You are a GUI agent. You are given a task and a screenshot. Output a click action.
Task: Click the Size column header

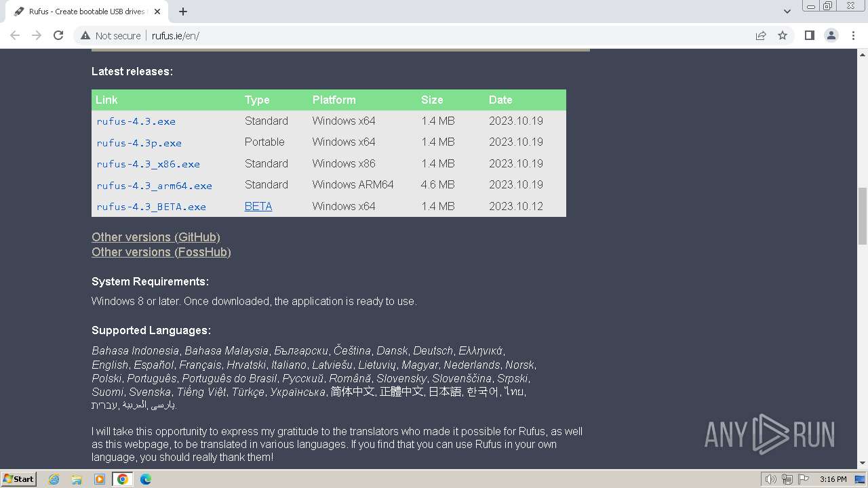432,100
